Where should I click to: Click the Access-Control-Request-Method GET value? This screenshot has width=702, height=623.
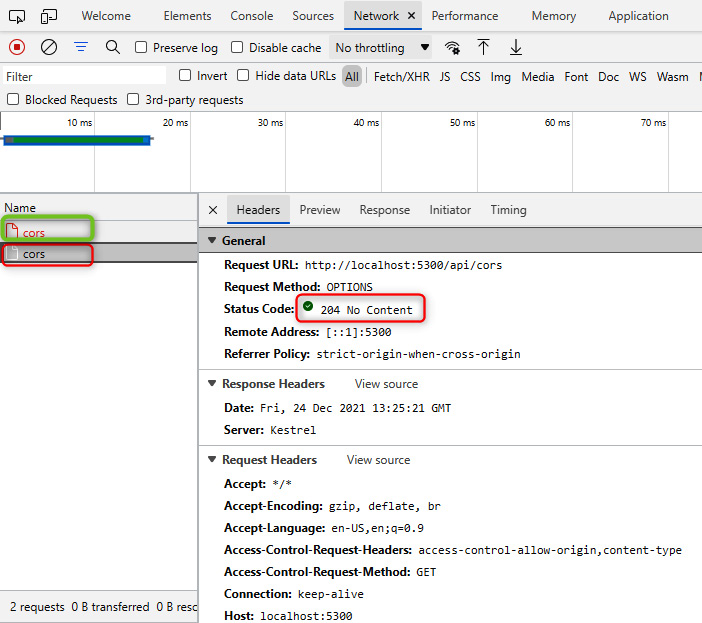coord(426,572)
